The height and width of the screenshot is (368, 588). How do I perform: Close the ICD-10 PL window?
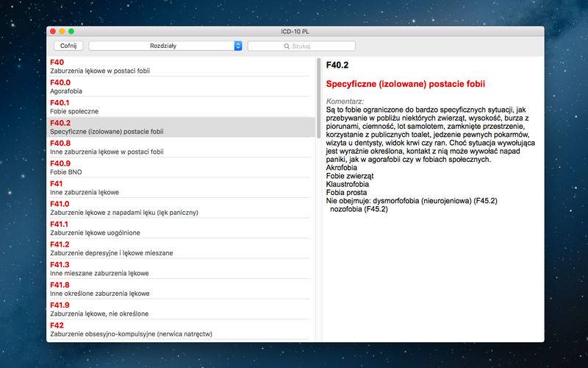tap(53, 32)
